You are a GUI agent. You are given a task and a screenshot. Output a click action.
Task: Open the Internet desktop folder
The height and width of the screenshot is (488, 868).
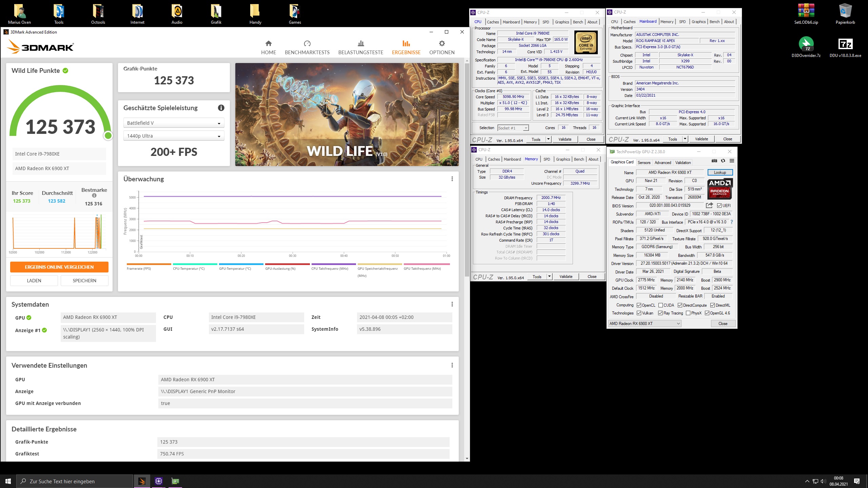tap(137, 14)
